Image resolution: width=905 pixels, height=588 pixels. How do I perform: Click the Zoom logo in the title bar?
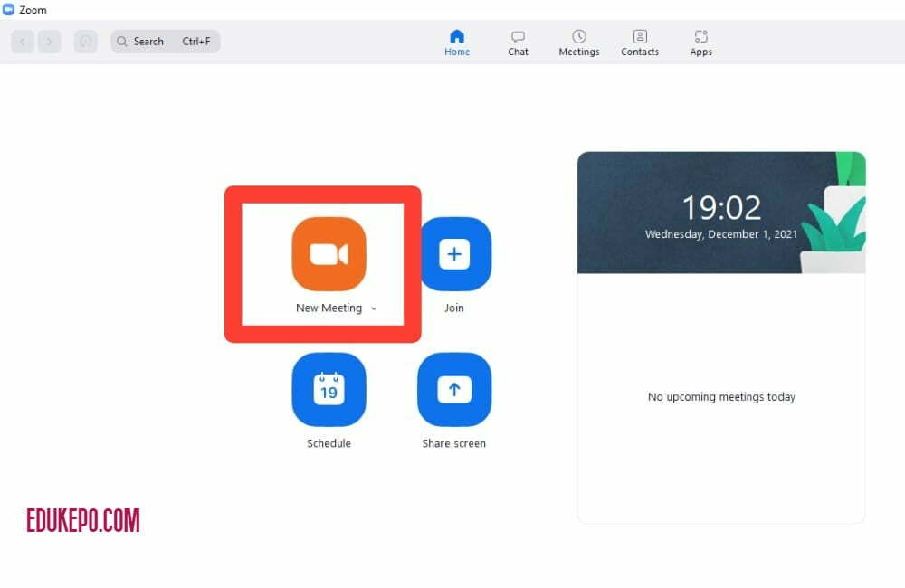(9, 10)
